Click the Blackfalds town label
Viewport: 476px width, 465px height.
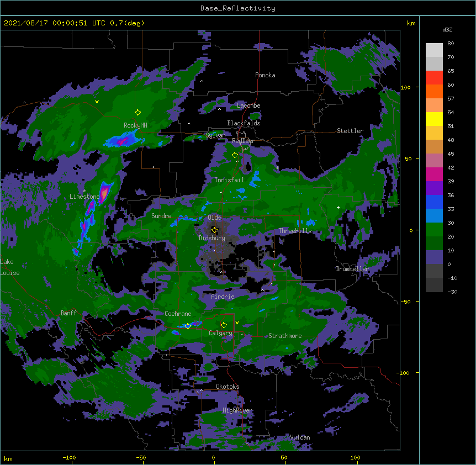pyautogui.click(x=244, y=123)
